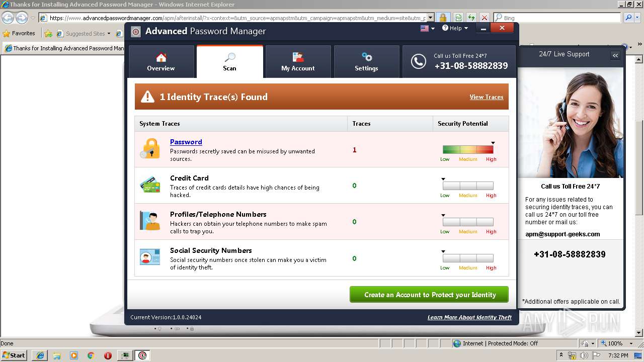Click the View Traces link

pos(487,97)
